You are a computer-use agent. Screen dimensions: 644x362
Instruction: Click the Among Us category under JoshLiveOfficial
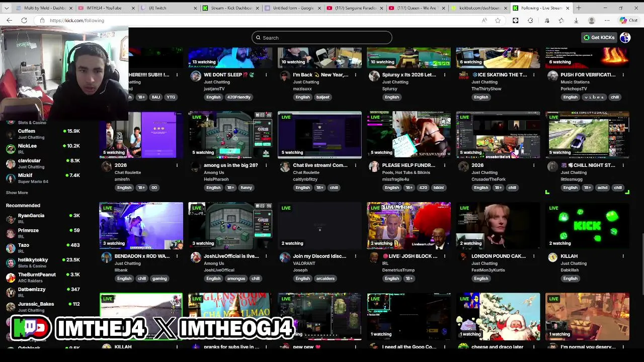tap(214, 263)
